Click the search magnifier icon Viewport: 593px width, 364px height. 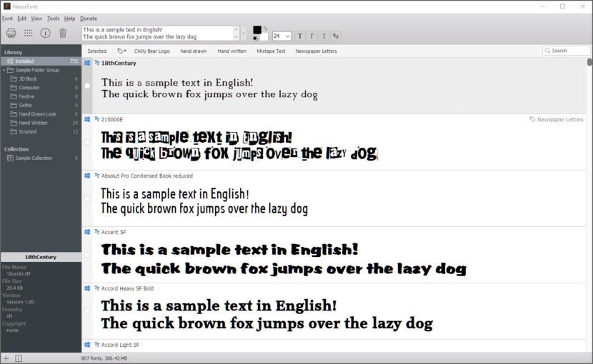pyautogui.click(x=547, y=51)
